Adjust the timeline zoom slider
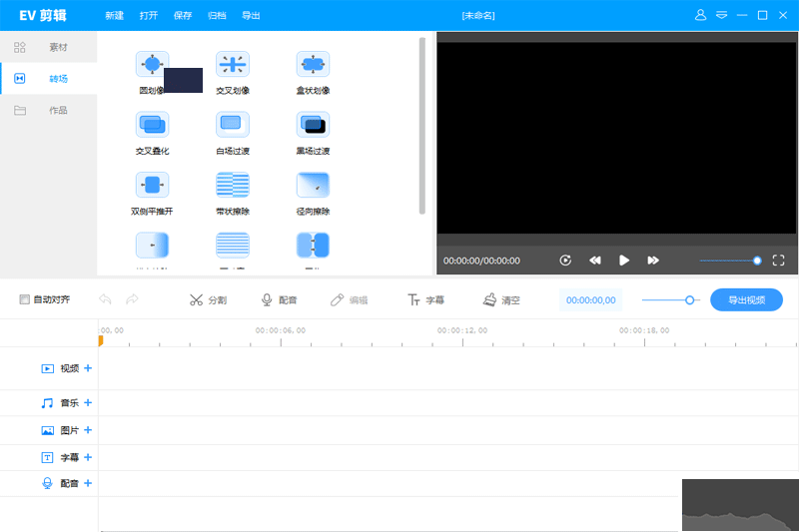799x532 pixels. (669, 300)
